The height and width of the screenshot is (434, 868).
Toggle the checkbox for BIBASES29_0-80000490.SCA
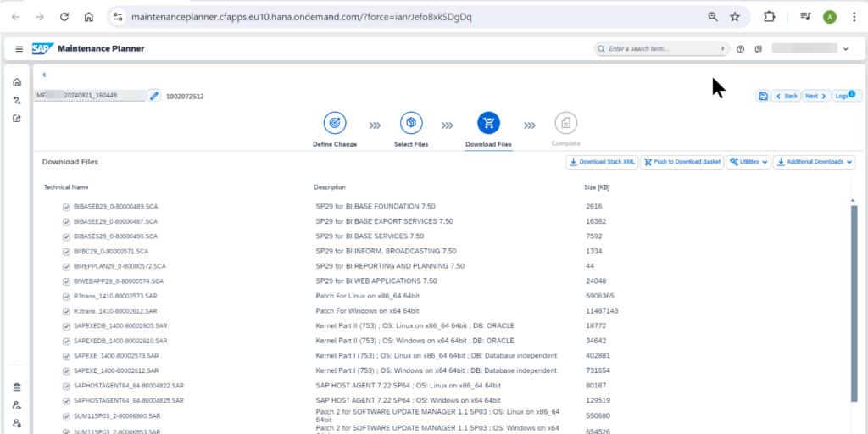click(x=66, y=237)
